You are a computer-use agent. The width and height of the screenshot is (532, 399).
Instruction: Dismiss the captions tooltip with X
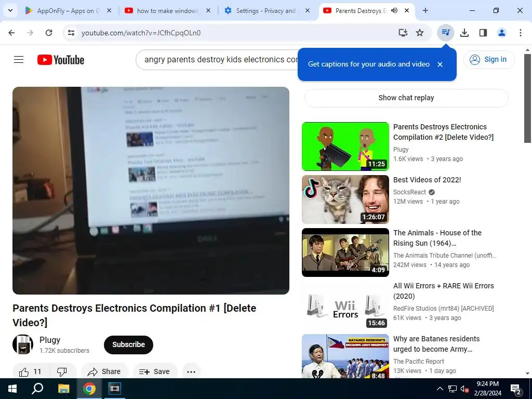click(440, 64)
